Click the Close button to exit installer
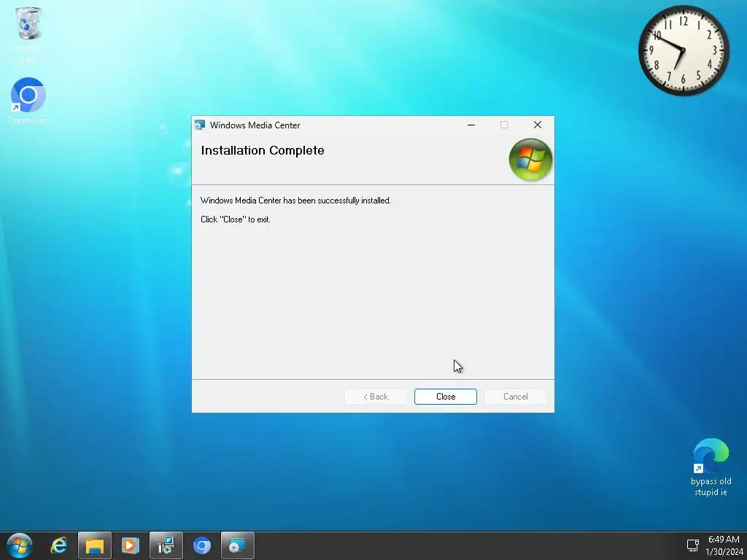 coord(446,397)
